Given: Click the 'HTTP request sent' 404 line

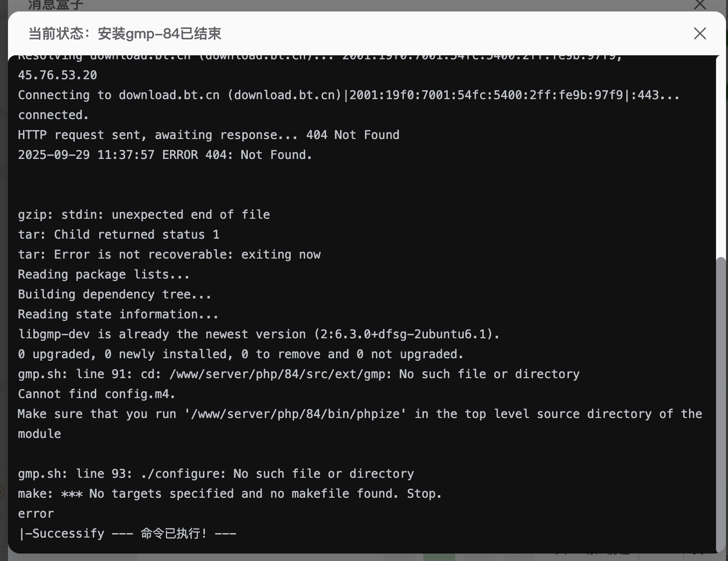Looking at the screenshot, I should [208, 135].
